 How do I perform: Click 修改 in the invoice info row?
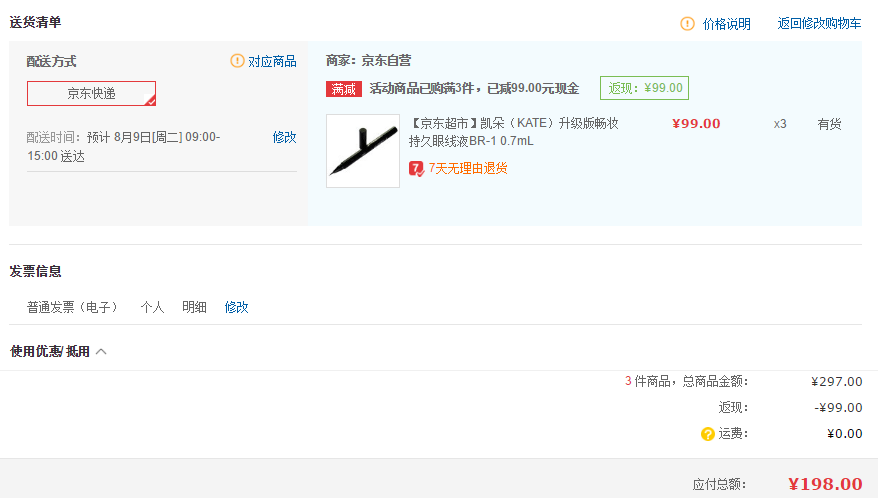(236, 307)
